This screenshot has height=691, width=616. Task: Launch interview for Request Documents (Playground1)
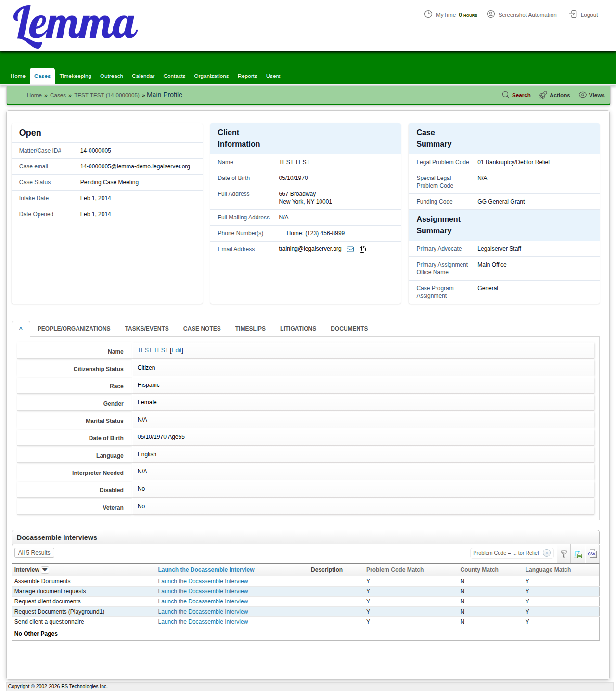click(x=203, y=612)
